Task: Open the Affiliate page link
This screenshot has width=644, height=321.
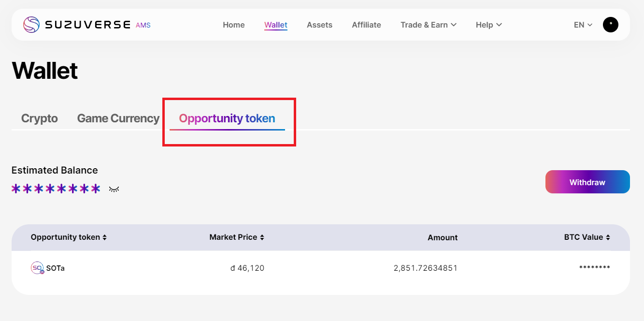Action: [366, 25]
